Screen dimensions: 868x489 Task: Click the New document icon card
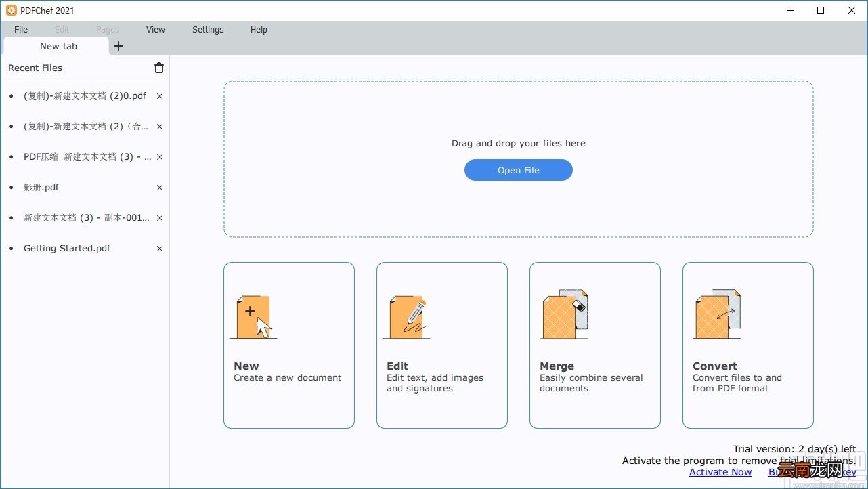click(254, 316)
